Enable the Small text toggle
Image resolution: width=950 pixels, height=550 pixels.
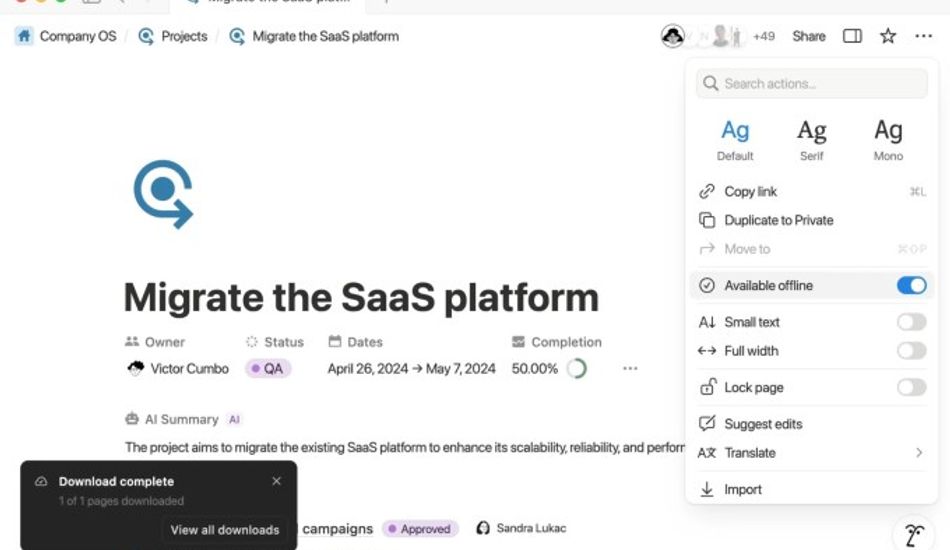click(911, 322)
